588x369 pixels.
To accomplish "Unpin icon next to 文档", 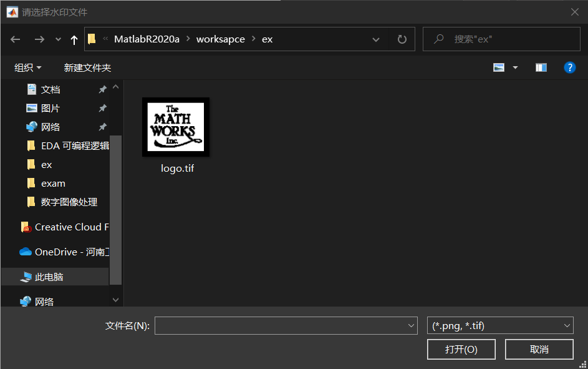I will click(x=102, y=89).
